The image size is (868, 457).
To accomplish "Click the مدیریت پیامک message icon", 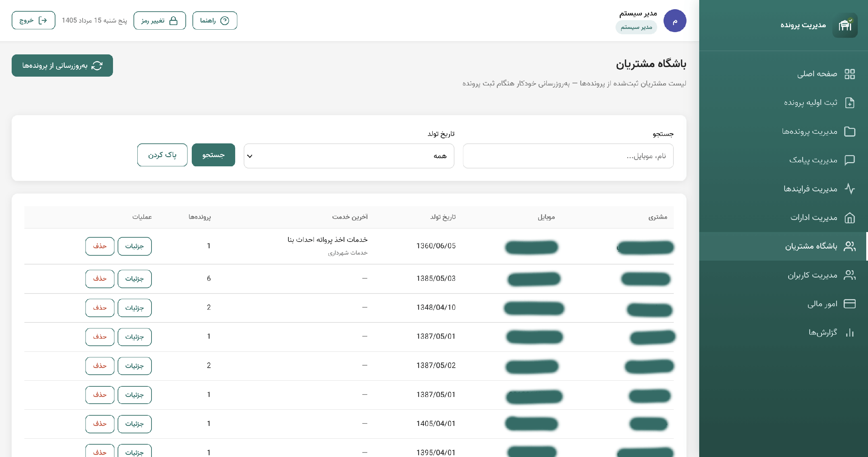I will [x=850, y=160].
